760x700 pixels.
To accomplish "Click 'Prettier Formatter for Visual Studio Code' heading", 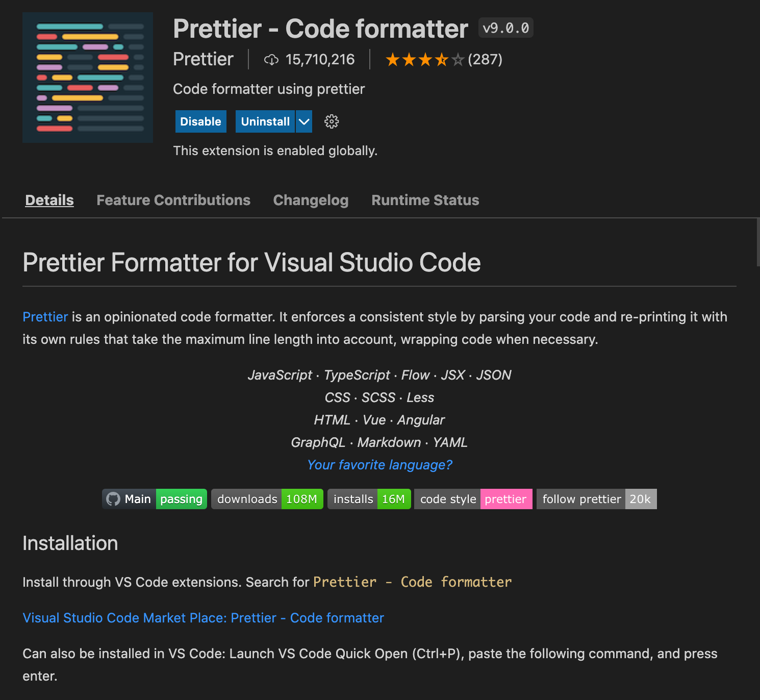I will click(251, 262).
